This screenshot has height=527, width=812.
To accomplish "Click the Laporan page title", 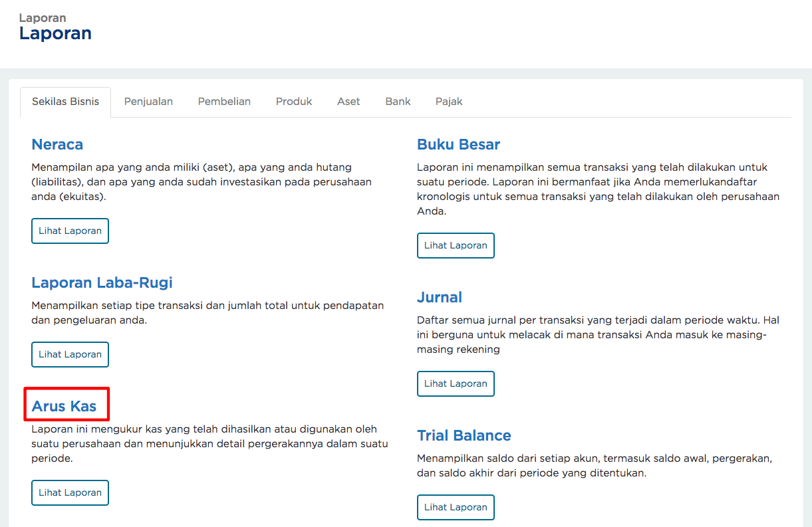I will point(55,34).
